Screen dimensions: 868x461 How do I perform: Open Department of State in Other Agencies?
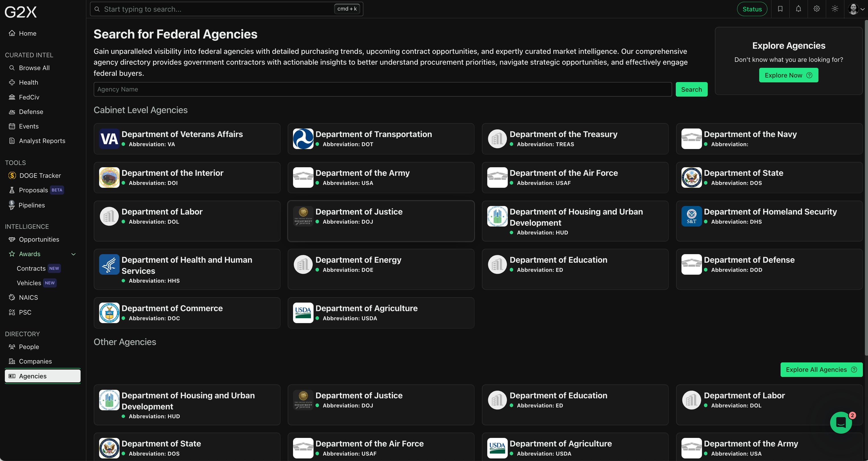(187, 447)
